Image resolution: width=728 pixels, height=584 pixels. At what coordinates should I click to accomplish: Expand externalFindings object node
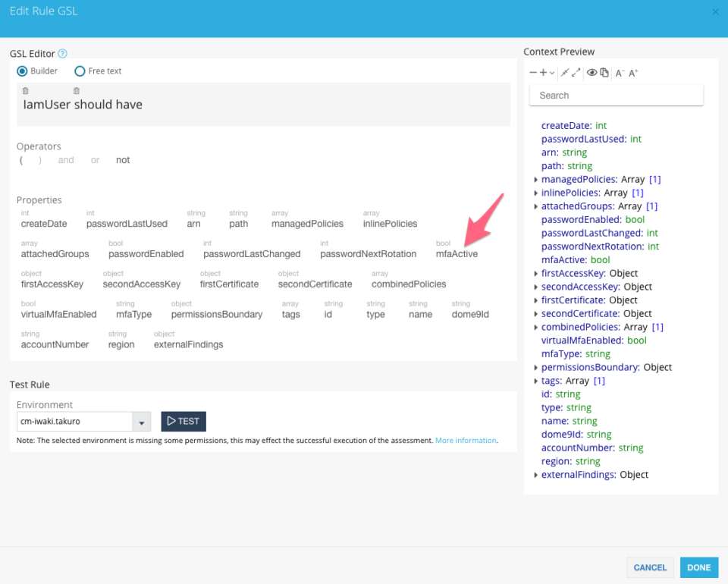click(535, 476)
